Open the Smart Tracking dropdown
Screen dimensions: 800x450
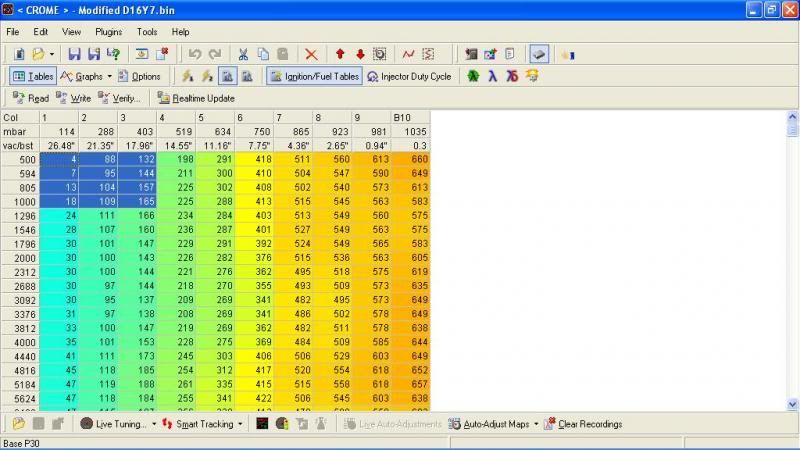(242, 424)
